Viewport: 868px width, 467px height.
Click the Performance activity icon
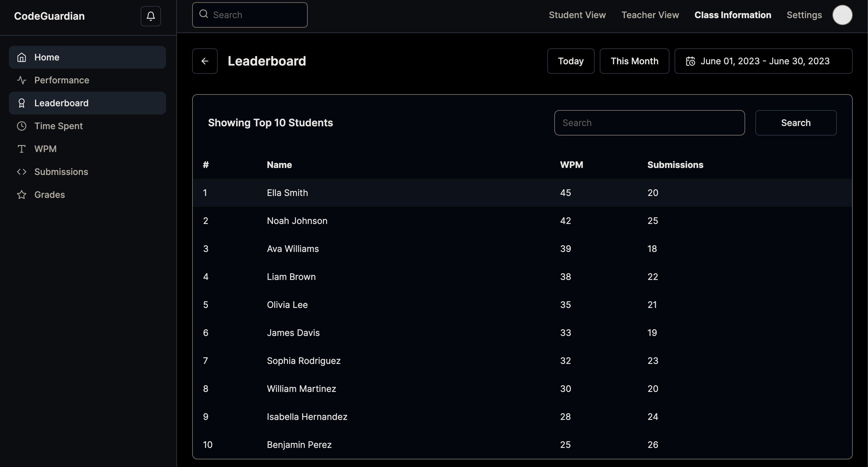[22, 80]
